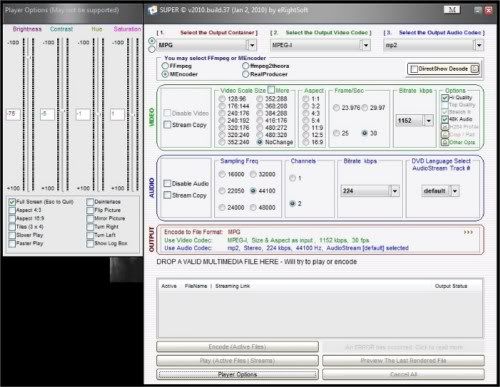This screenshot has height=387, width=500.
Task: Set frame rate to 23.976
Action: [336, 108]
